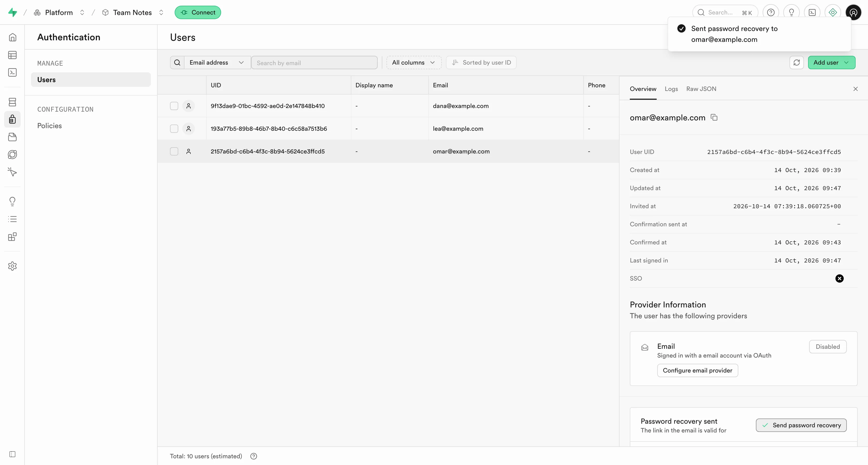Switch to the Raw JSON tab
The width and height of the screenshot is (868, 465).
click(701, 89)
